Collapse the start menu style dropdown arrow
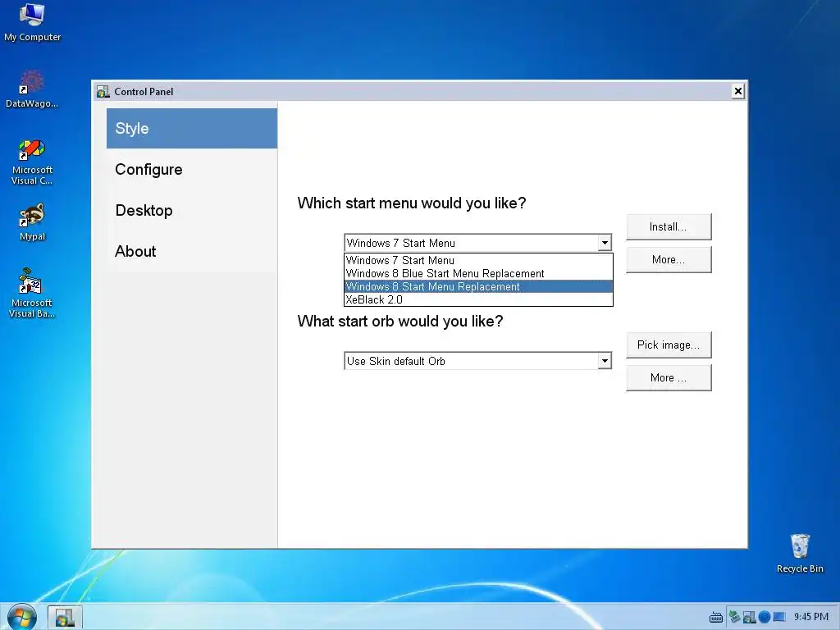Image resolution: width=840 pixels, height=630 pixels. coord(605,243)
